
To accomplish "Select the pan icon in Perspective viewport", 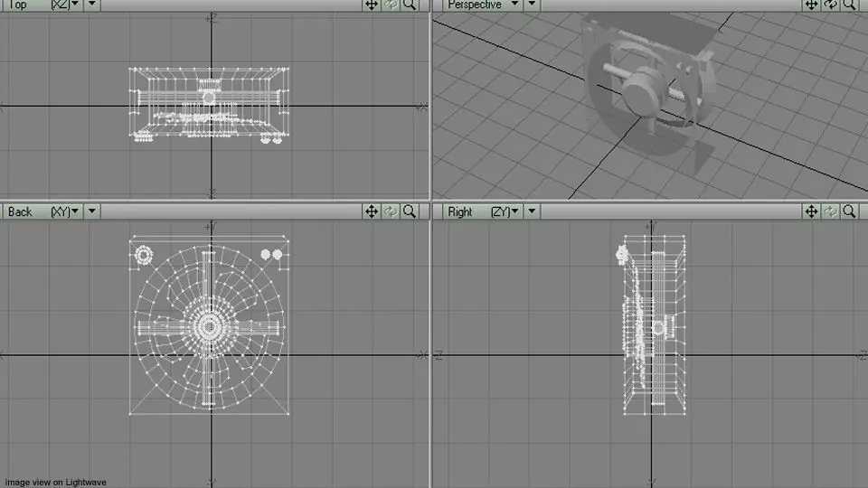I will coord(812,5).
